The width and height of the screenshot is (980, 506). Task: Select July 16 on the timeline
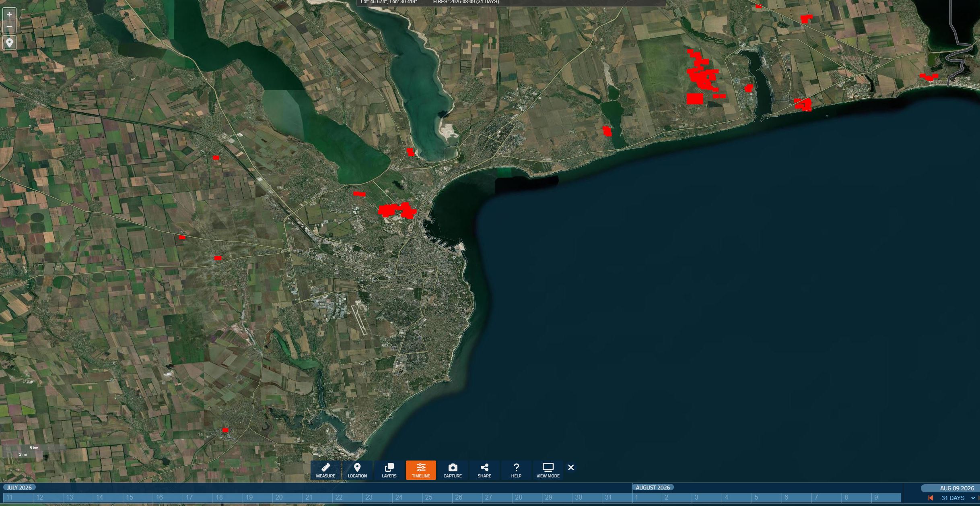pyautogui.click(x=168, y=498)
